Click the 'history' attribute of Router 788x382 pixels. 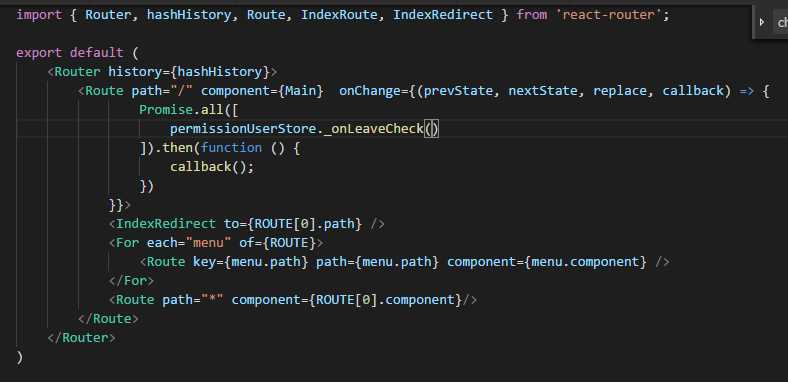coord(135,72)
